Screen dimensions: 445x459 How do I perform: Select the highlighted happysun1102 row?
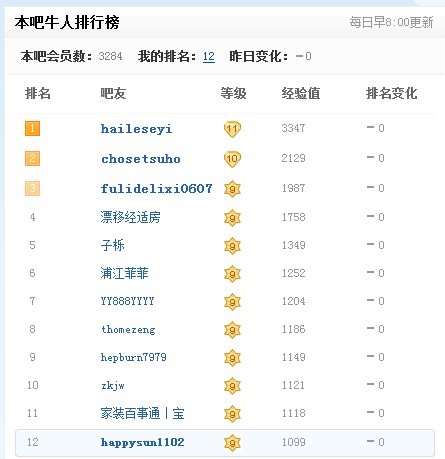[x=225, y=442]
